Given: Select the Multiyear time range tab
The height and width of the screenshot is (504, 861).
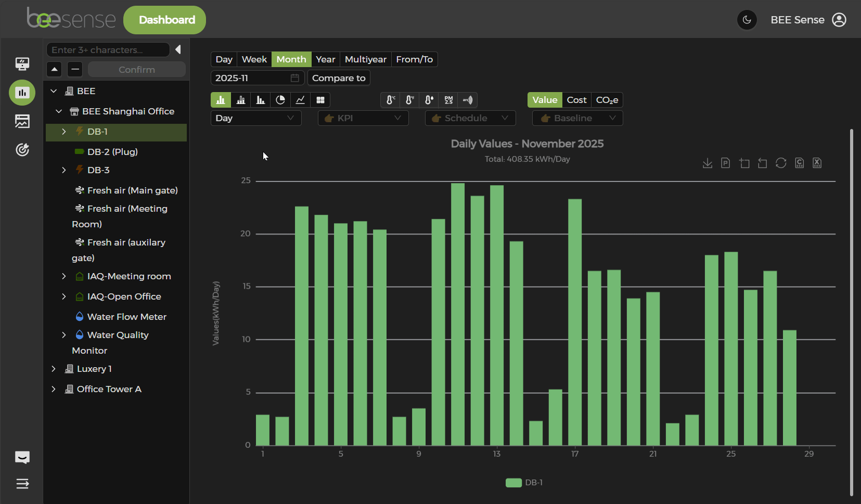Looking at the screenshot, I should click(x=365, y=59).
